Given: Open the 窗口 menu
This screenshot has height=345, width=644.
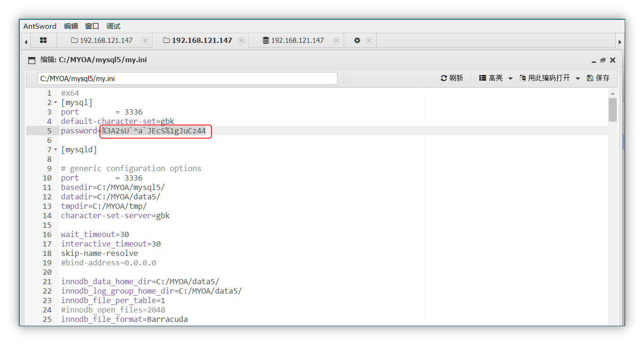Looking at the screenshot, I should [x=92, y=26].
